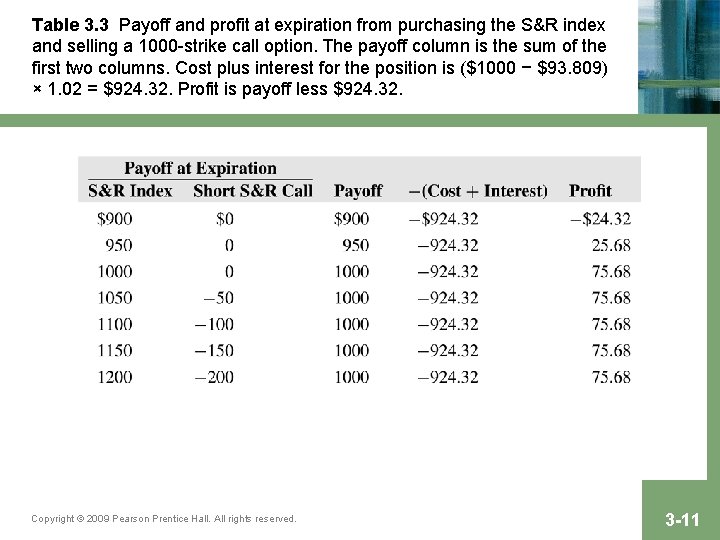Image resolution: width=720 pixels, height=540 pixels.
Task: Click the $900 S&R Index cell
Action: coord(114,219)
